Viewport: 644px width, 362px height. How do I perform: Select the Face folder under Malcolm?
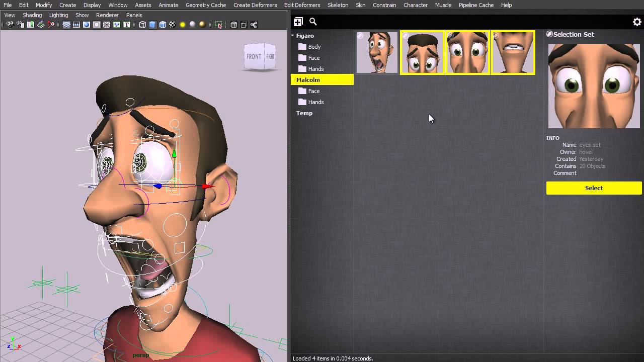coord(309,91)
